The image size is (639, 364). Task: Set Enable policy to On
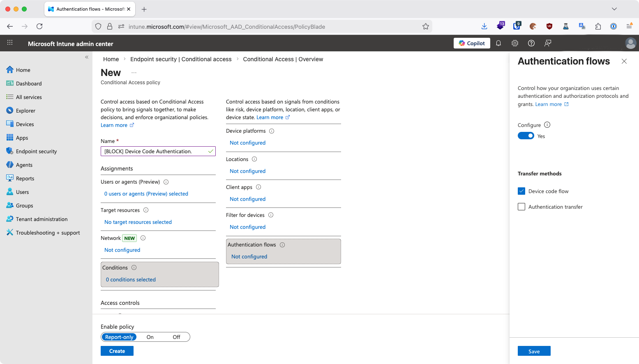point(150,337)
